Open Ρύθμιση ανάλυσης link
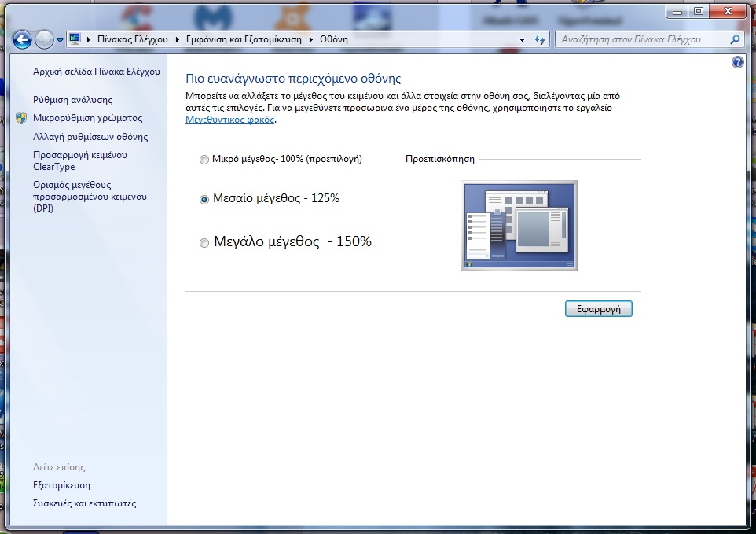756x534 pixels. click(x=73, y=100)
